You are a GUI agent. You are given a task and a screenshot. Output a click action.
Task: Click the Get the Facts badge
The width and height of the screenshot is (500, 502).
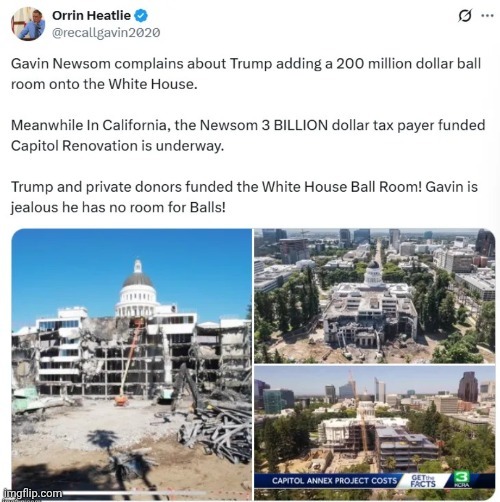423,481
